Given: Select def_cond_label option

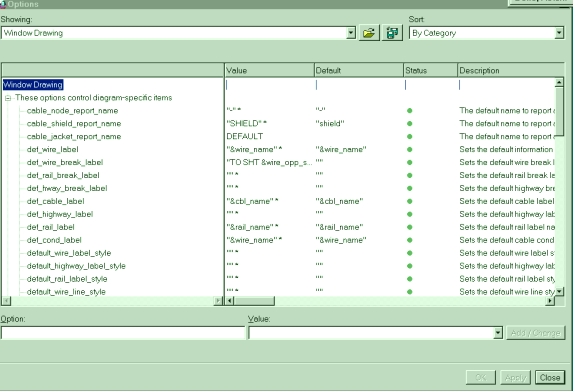Looking at the screenshot, I should [54, 240].
